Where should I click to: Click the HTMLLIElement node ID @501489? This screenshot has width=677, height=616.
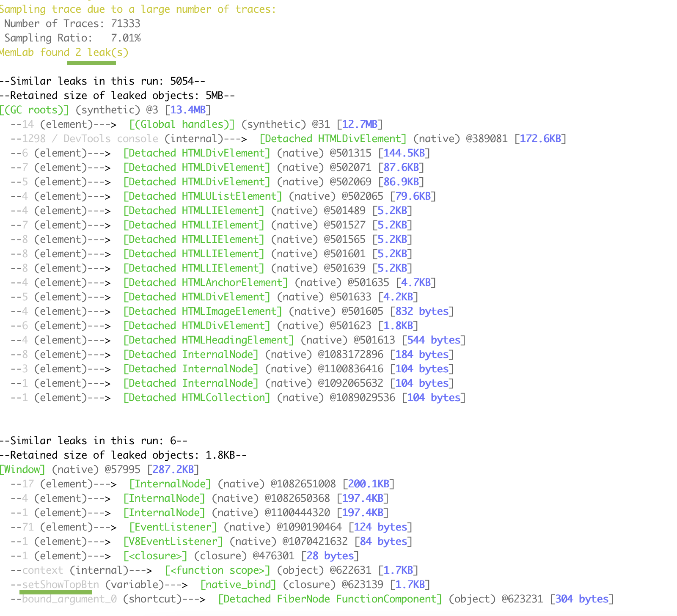pos(344,211)
